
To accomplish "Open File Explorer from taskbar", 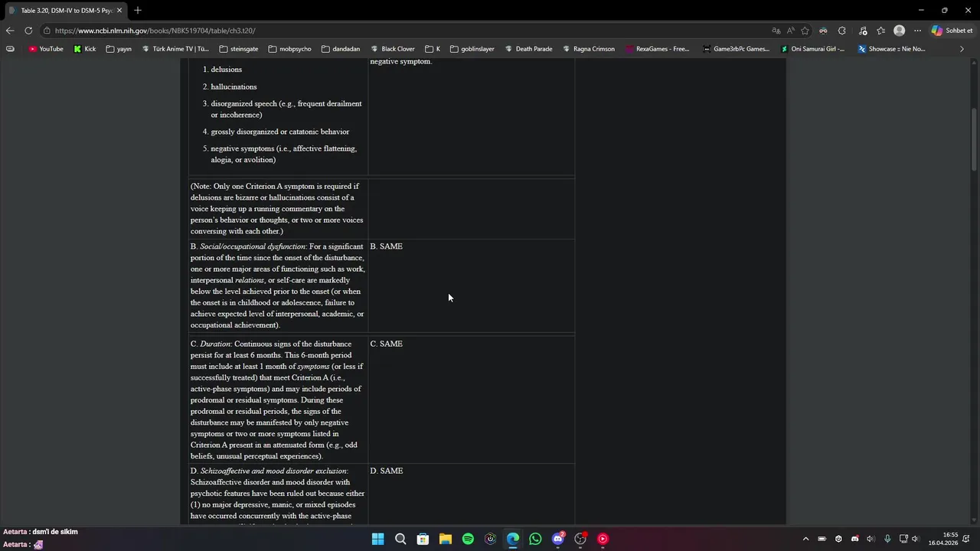I will (x=445, y=539).
